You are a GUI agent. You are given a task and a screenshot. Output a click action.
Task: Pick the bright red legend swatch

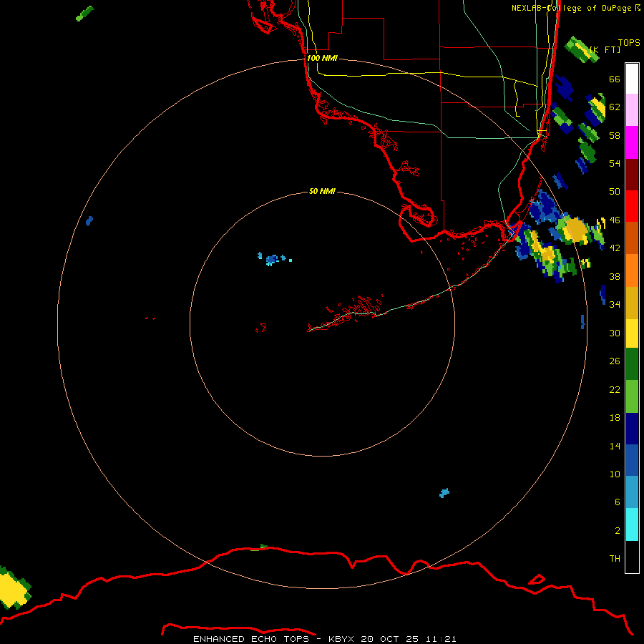tap(632, 206)
